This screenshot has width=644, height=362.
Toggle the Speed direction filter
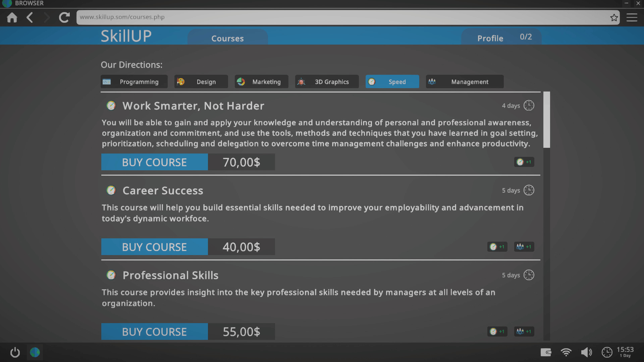point(392,82)
